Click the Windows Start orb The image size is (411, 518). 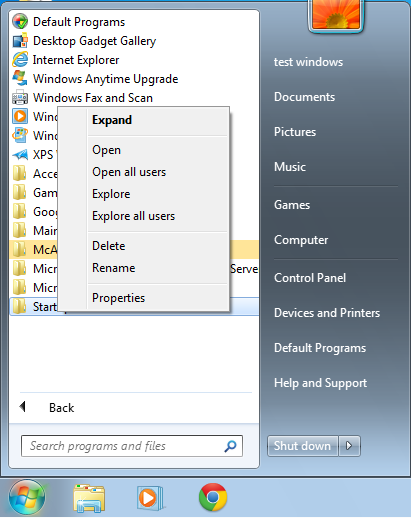pos(27,498)
